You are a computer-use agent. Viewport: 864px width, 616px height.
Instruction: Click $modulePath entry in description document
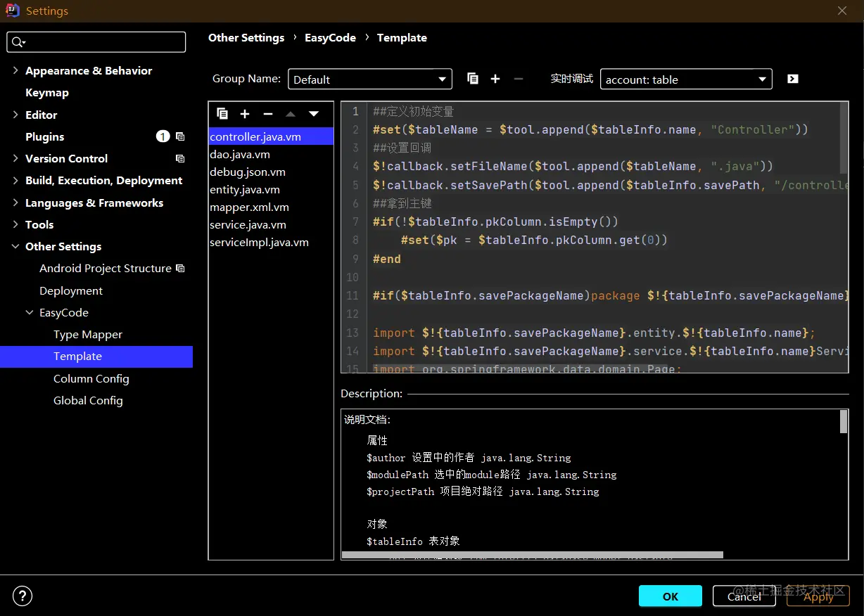(491, 475)
